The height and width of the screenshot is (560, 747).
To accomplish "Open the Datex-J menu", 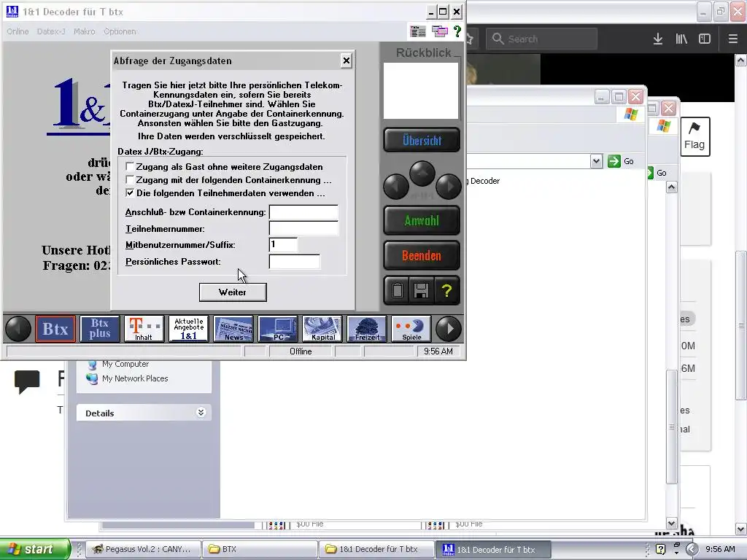I will point(51,31).
